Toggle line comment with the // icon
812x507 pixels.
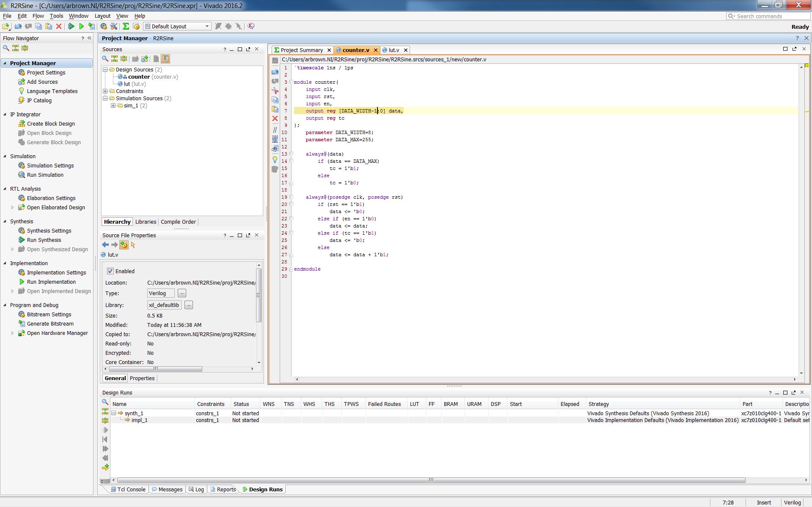pyautogui.click(x=275, y=130)
